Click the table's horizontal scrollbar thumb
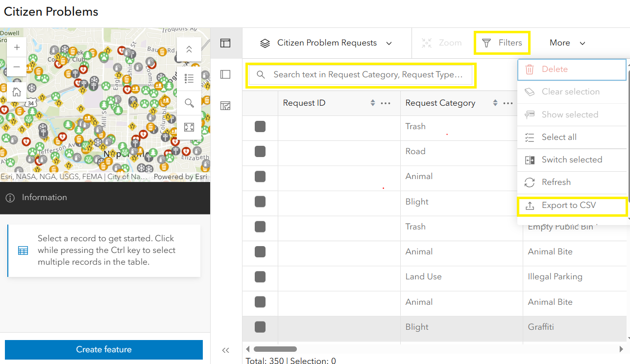 pyautogui.click(x=275, y=349)
